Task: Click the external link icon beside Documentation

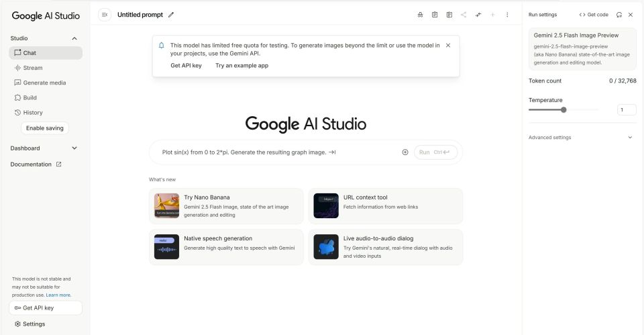Action: pos(58,164)
